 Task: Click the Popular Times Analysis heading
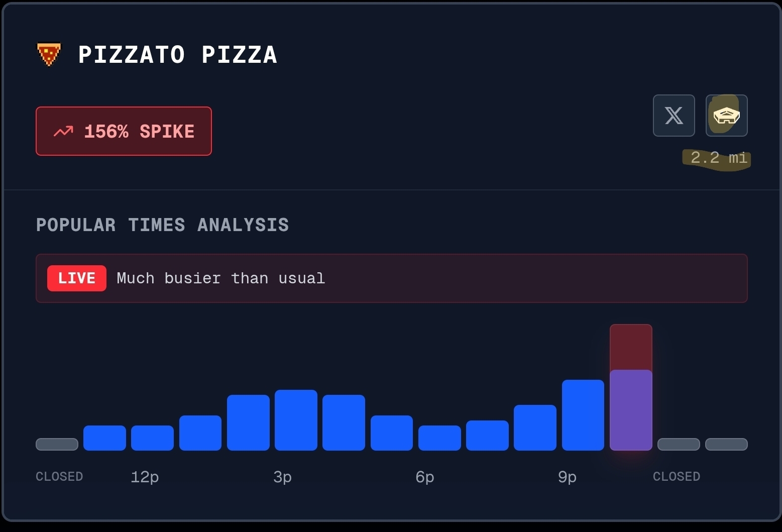162,225
